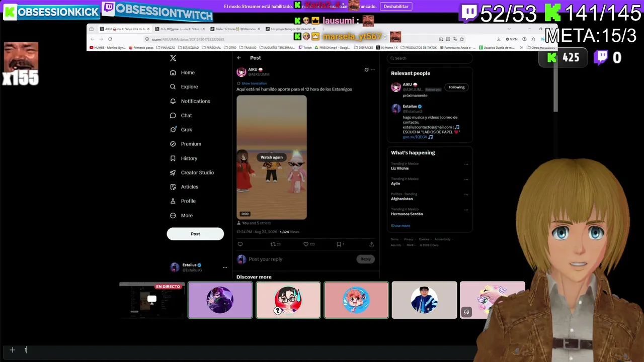
Task: Open the Chat icon in the sidebar
Action: [x=173, y=115]
